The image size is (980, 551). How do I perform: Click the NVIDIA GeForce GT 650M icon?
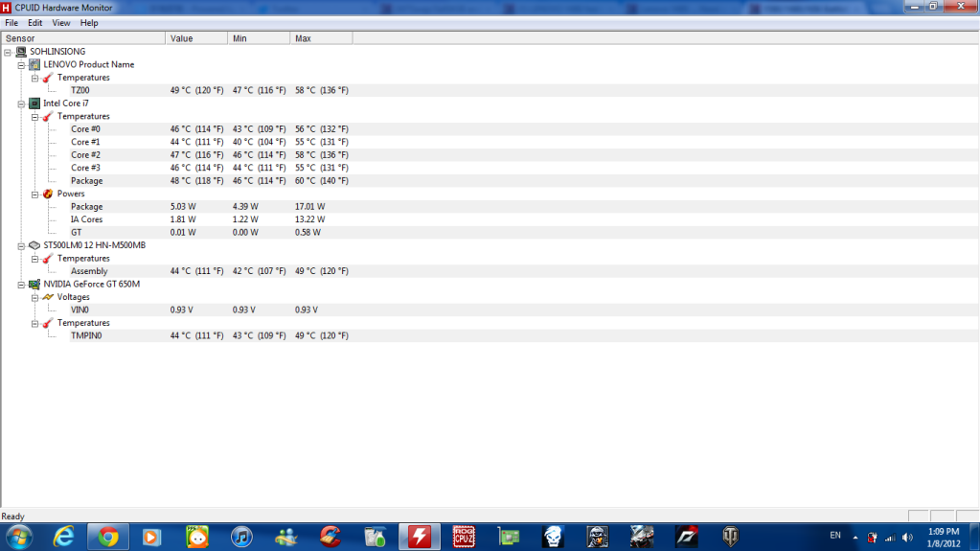(34, 285)
